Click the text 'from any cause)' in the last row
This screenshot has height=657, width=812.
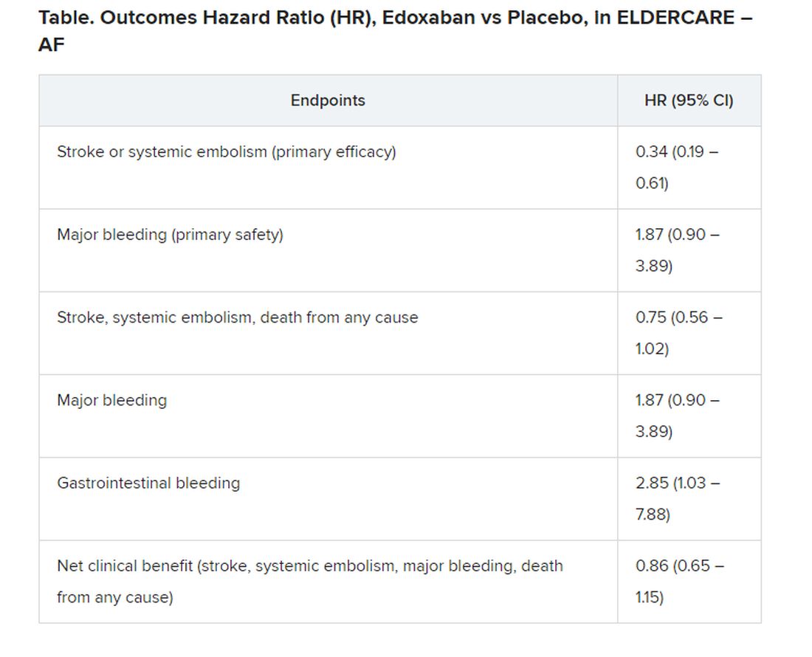tap(115, 597)
